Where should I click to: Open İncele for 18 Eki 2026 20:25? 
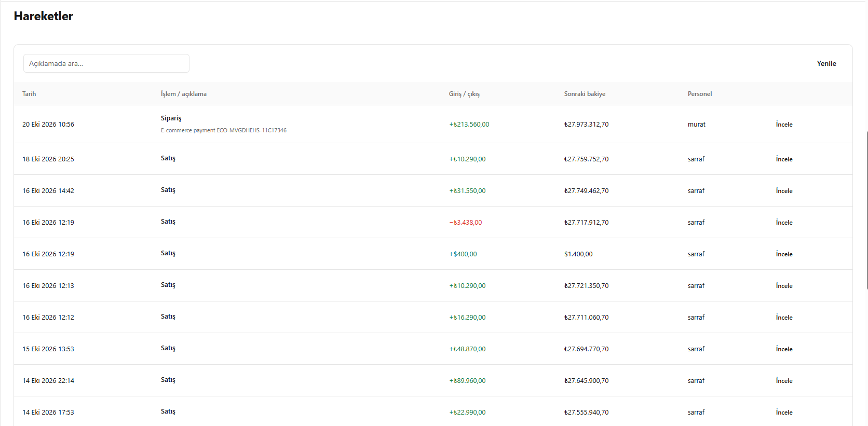coord(784,159)
